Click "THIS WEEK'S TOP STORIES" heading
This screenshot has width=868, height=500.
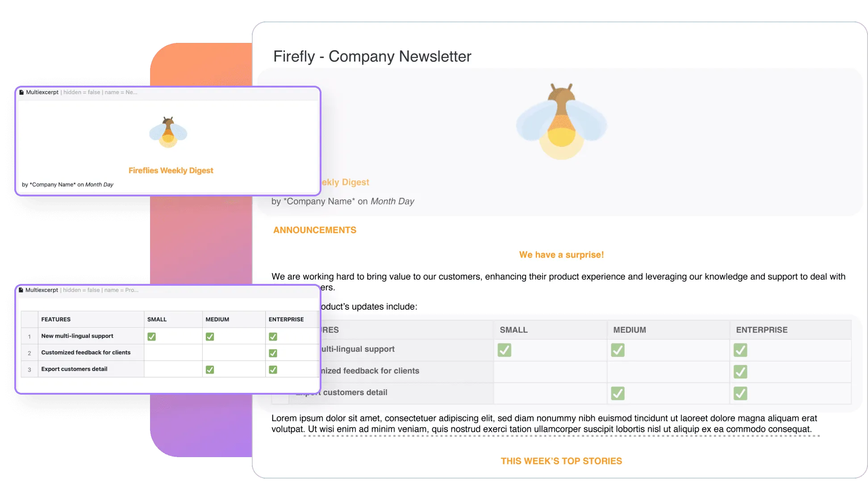(x=561, y=461)
